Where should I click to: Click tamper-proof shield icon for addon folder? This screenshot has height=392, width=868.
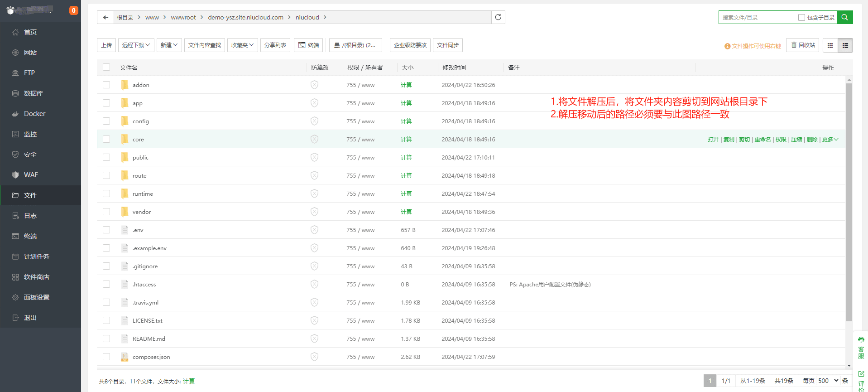[x=314, y=85]
